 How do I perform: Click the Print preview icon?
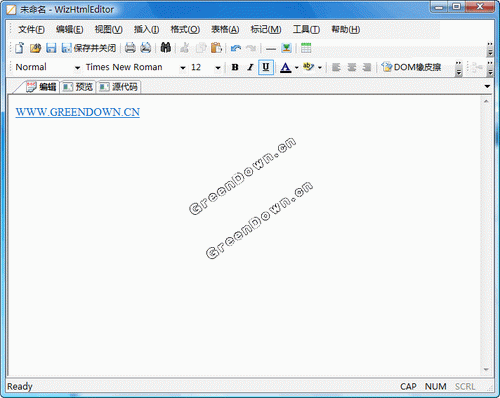pos(146,48)
